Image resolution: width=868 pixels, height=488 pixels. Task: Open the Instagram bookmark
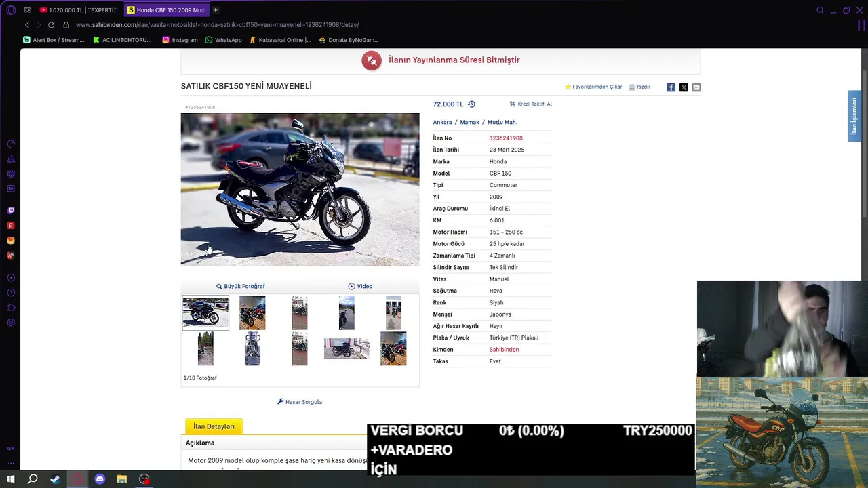(180, 40)
